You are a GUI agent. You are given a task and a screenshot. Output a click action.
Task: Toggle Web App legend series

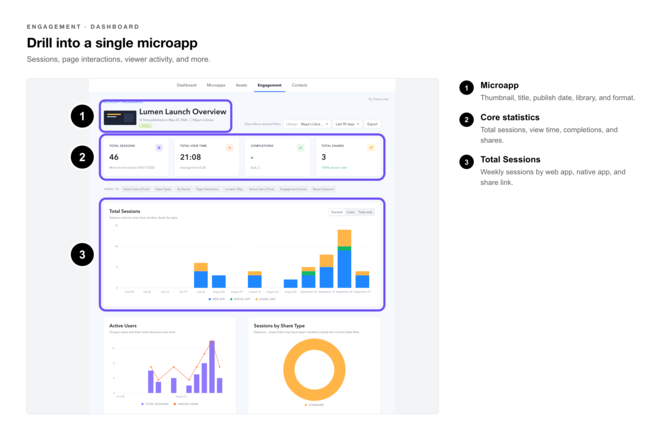(x=217, y=299)
